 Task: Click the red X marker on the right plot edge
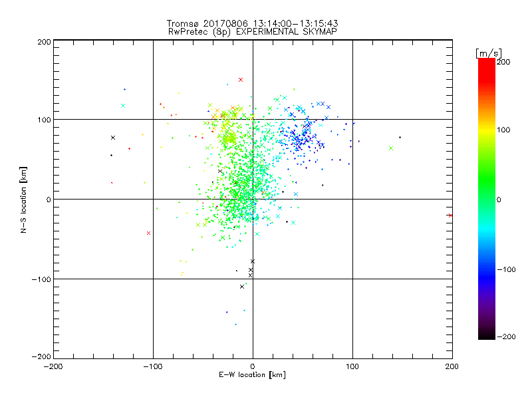click(x=451, y=215)
